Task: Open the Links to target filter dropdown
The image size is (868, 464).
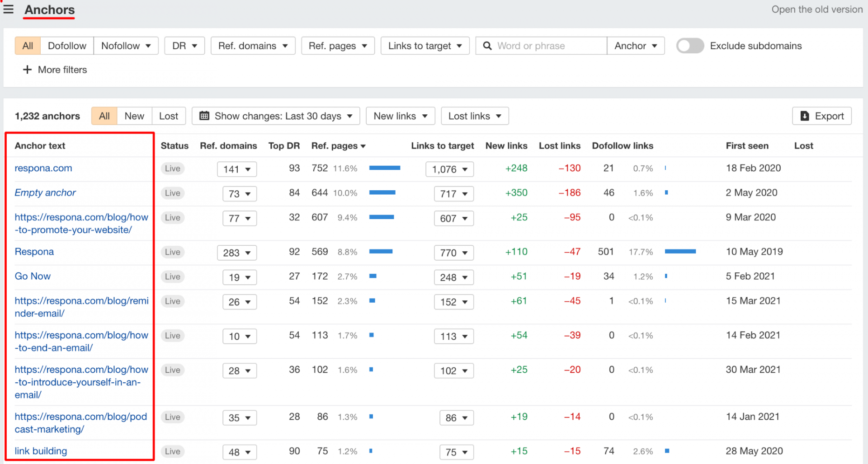Action: pyautogui.click(x=425, y=46)
